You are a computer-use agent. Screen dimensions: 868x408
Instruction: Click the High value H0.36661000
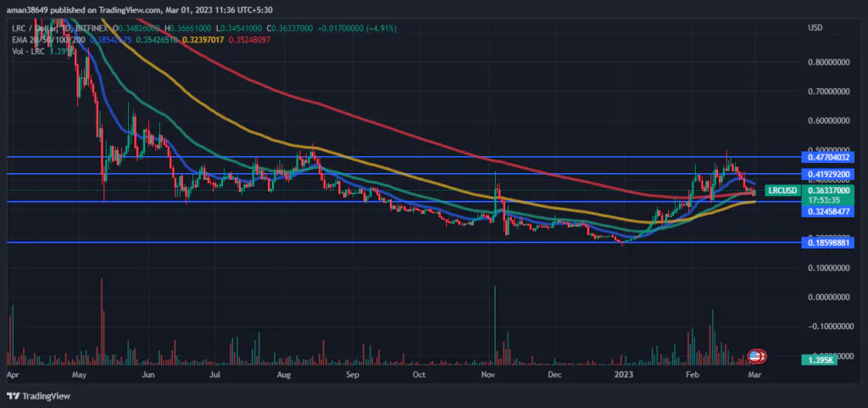click(188, 28)
